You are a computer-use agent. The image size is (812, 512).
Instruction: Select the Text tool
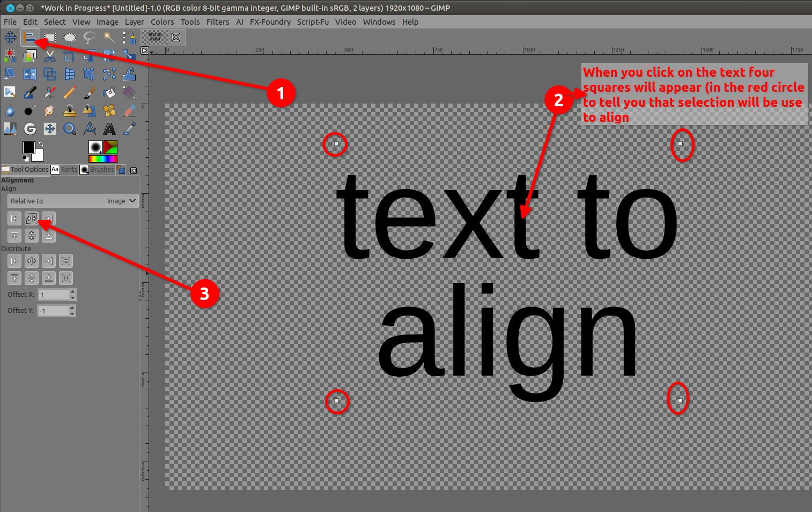(109, 129)
